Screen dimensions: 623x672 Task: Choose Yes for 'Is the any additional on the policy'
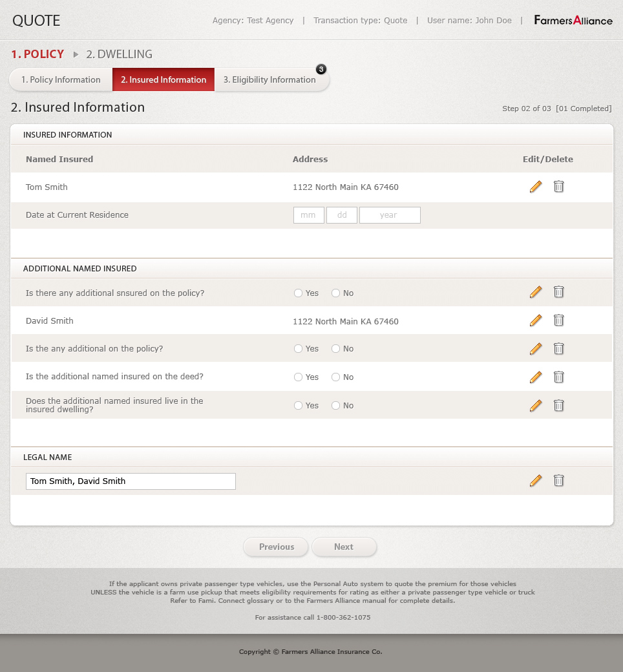pyautogui.click(x=298, y=349)
